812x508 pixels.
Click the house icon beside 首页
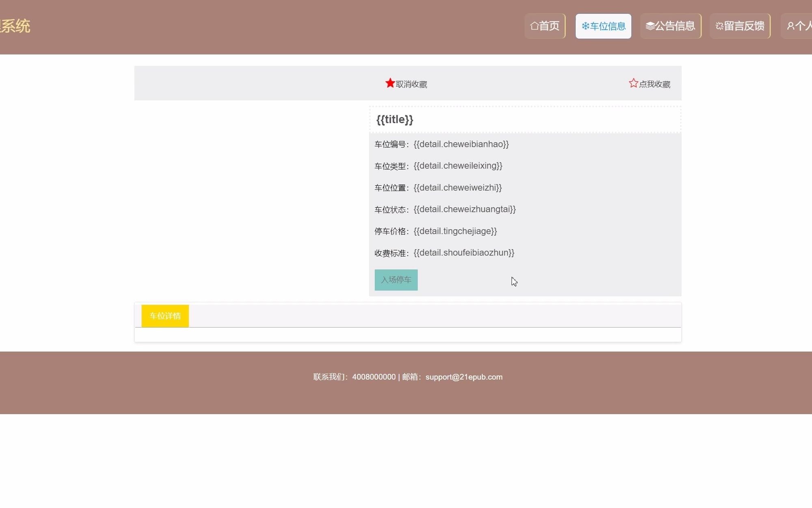(x=534, y=26)
